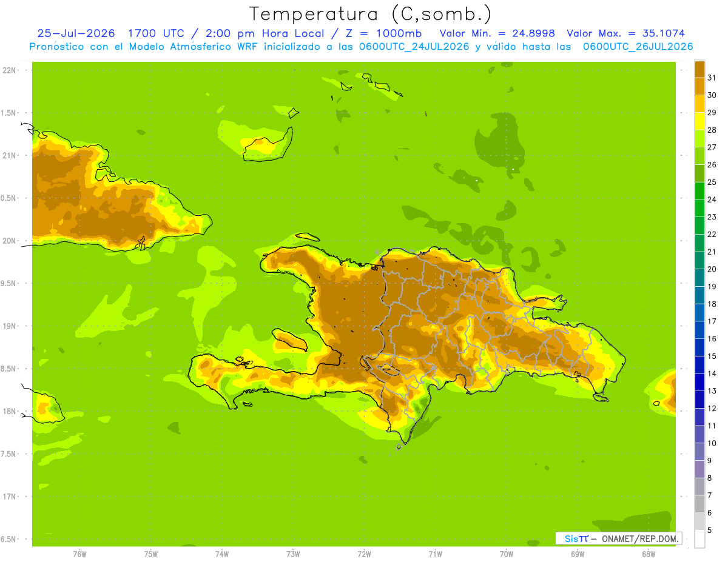This screenshot has width=728, height=562.
Task: Click the legend value "28"
Action: pos(712,130)
